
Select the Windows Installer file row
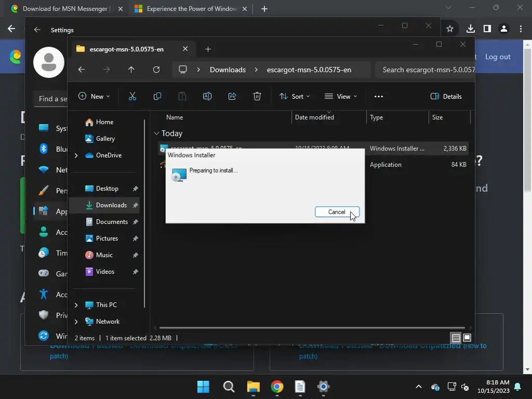(x=313, y=148)
